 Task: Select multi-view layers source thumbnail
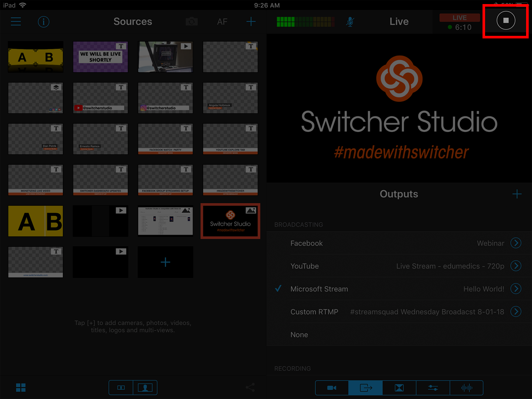pyautogui.click(x=35, y=98)
